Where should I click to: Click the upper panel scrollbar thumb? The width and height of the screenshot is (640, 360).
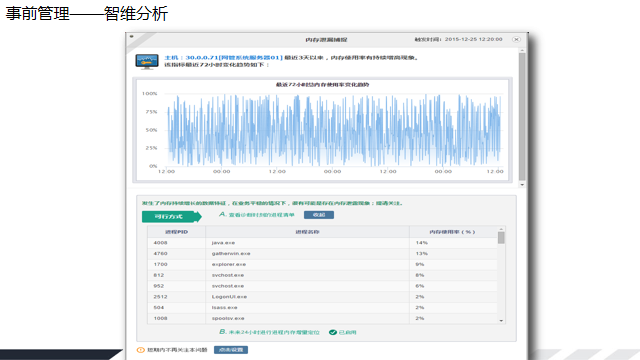522,117
